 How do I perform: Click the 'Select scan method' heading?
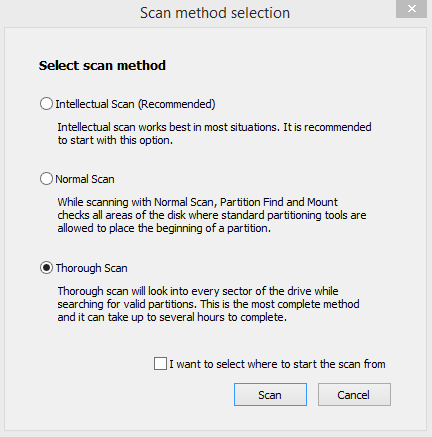point(102,65)
